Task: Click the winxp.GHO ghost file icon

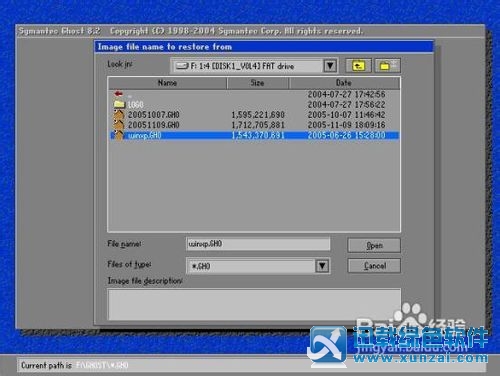Action: 119,135
